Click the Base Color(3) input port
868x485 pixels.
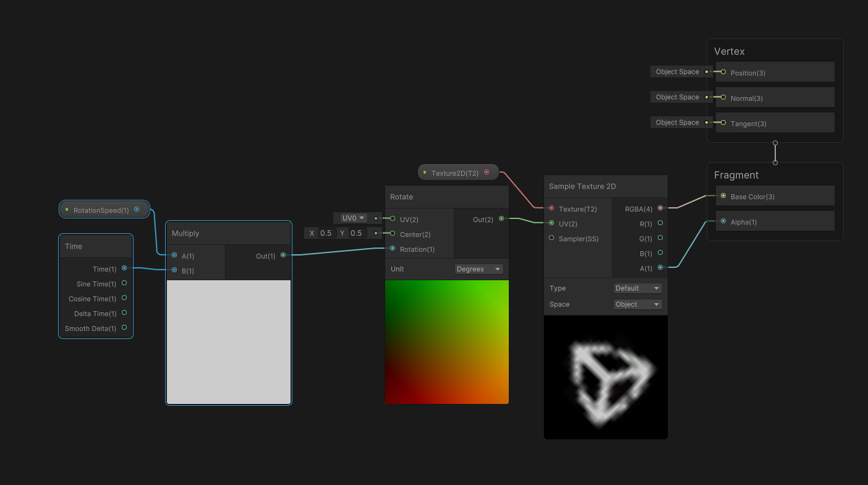(x=723, y=196)
